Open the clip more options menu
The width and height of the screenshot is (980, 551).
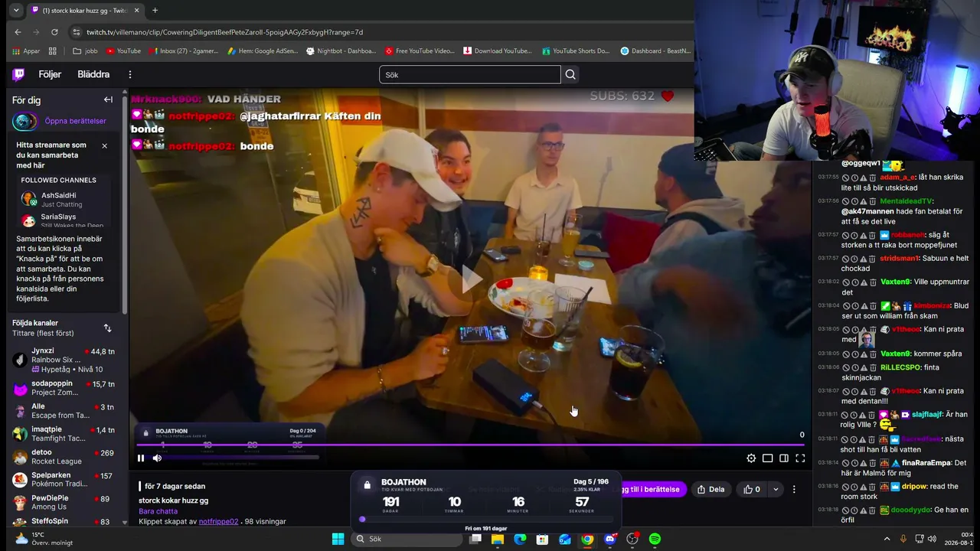coord(794,490)
